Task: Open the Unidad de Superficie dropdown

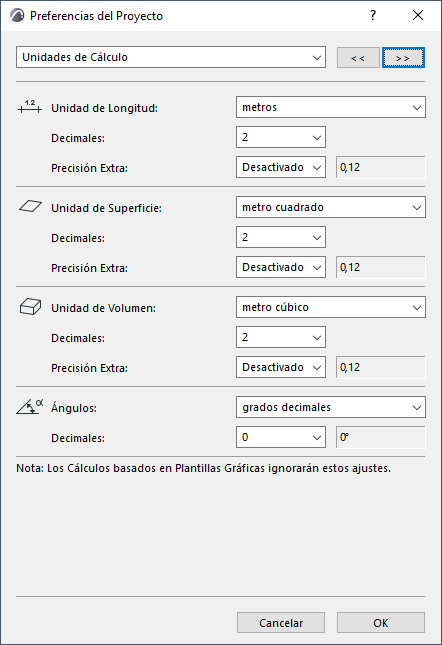Action: pyautogui.click(x=331, y=207)
